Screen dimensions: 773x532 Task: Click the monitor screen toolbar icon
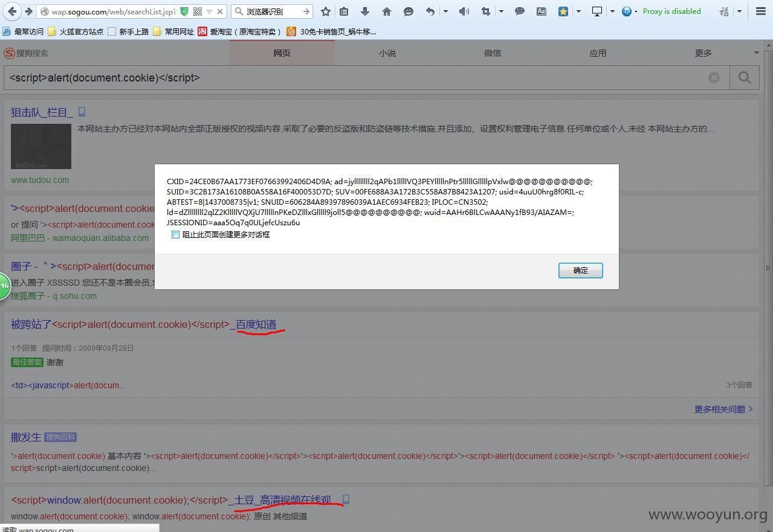point(597,11)
